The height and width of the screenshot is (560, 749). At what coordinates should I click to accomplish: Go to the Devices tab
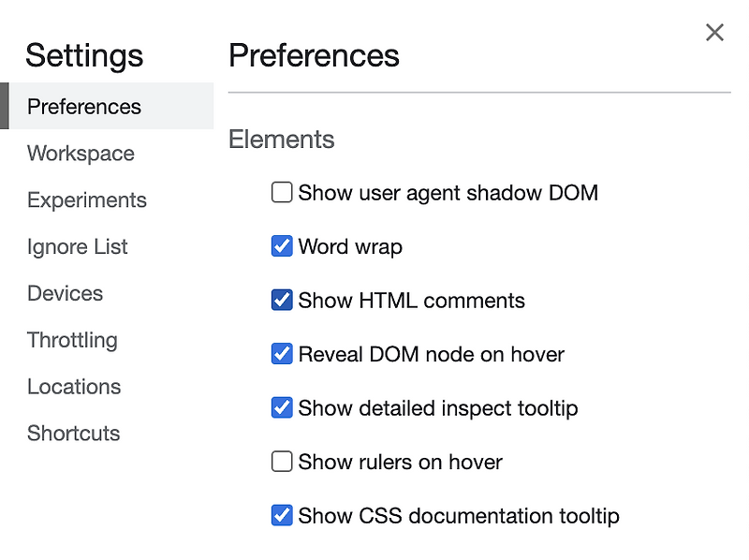coord(66,293)
